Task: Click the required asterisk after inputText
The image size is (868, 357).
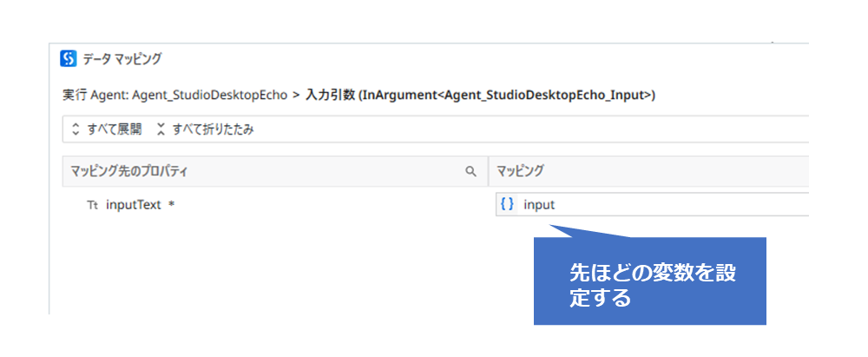Action: tap(172, 206)
